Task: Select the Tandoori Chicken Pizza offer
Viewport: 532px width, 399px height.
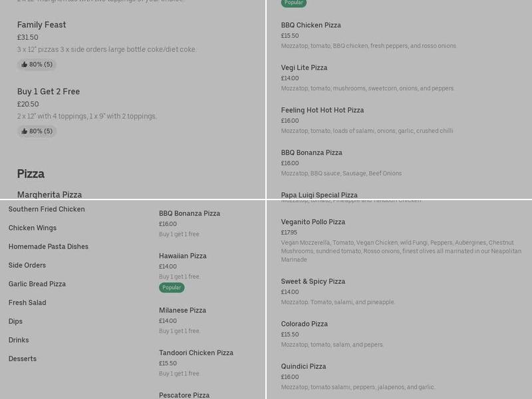Action: [196, 352]
